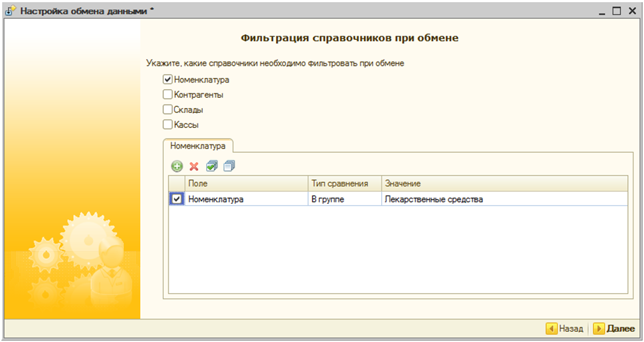Tick the Кассы checkbox
Viewport: 644px width, 342px height.
(x=167, y=125)
